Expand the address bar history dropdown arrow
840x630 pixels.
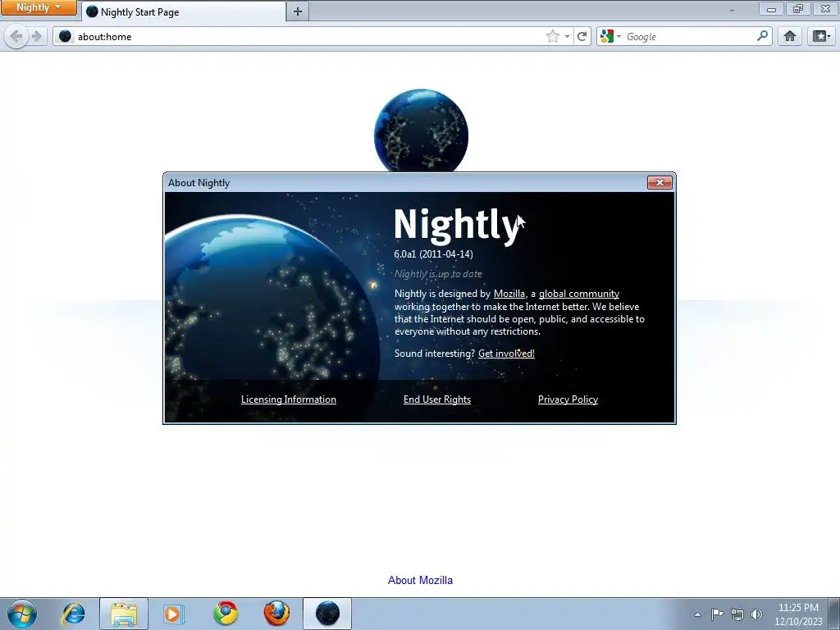pyautogui.click(x=567, y=36)
